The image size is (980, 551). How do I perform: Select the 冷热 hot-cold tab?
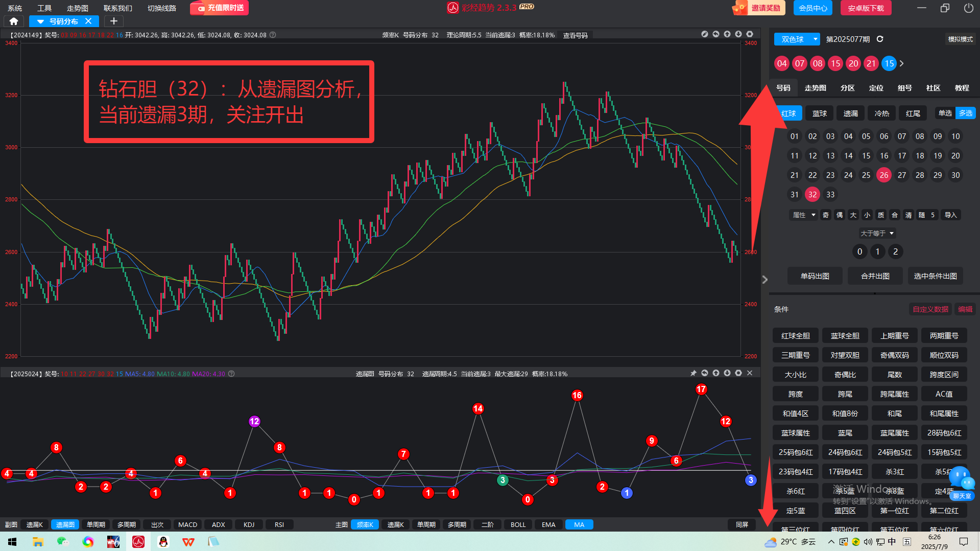click(882, 113)
